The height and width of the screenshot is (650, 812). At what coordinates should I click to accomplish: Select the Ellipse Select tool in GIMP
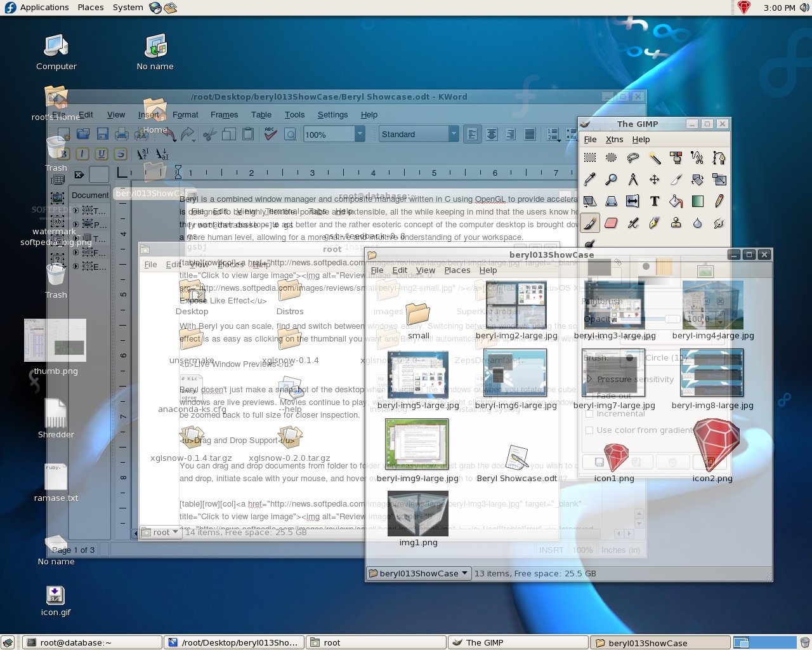tap(612, 158)
